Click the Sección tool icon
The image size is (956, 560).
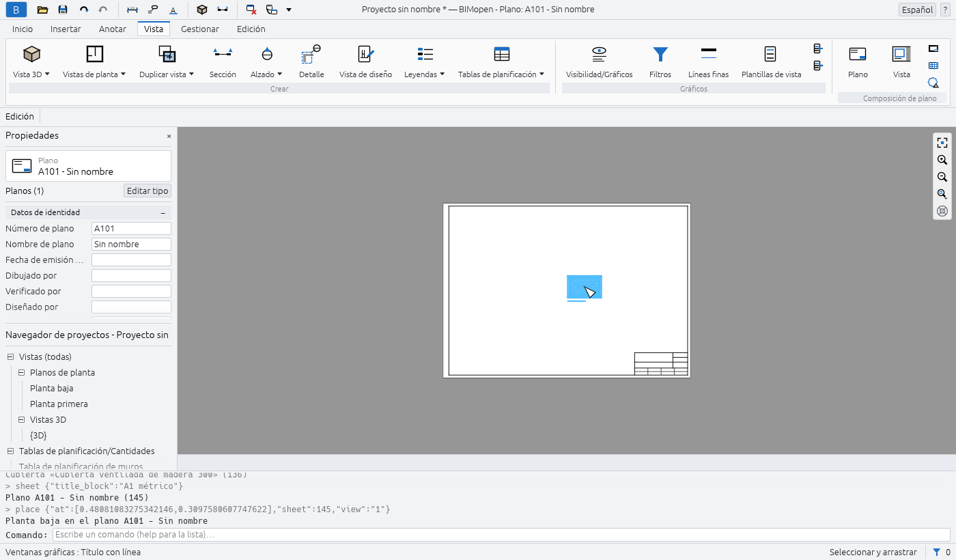(223, 54)
